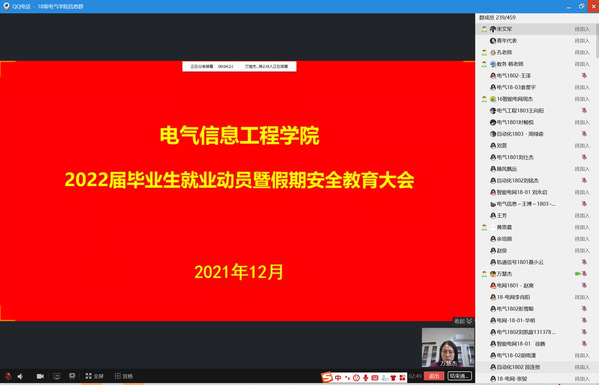The height and width of the screenshot is (385, 599).
Task: Select the 宫格 grid layout view
Action: coord(124,376)
